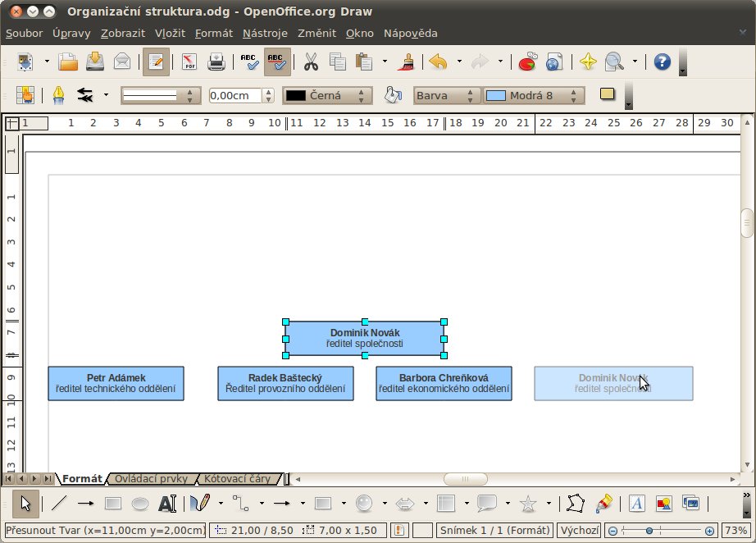Pick the Line Ends with Arrow tool

click(86, 504)
